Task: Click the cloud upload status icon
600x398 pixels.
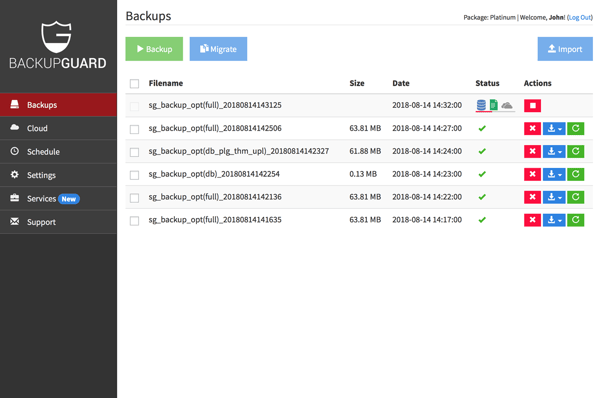Action: click(x=507, y=105)
